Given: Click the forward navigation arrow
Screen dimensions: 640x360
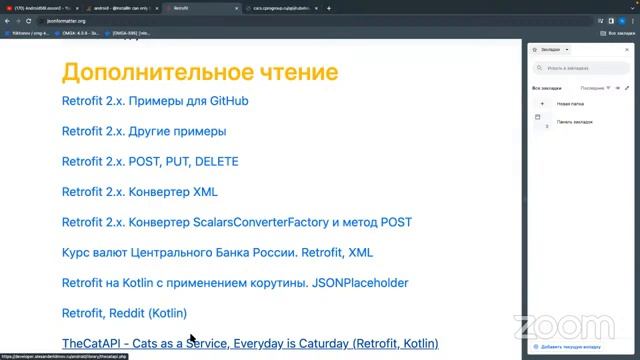Looking at the screenshot, I should 18,21.
